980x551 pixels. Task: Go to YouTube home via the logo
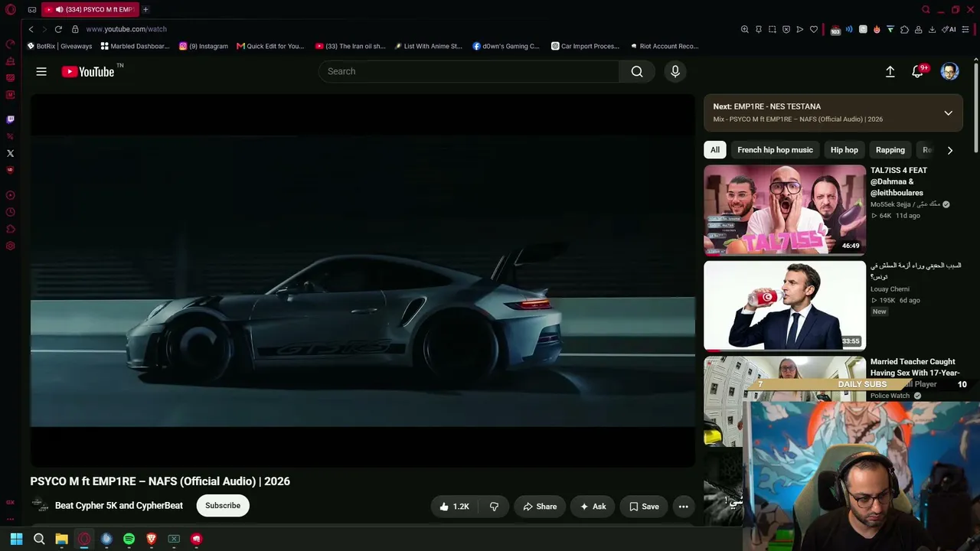(x=88, y=71)
